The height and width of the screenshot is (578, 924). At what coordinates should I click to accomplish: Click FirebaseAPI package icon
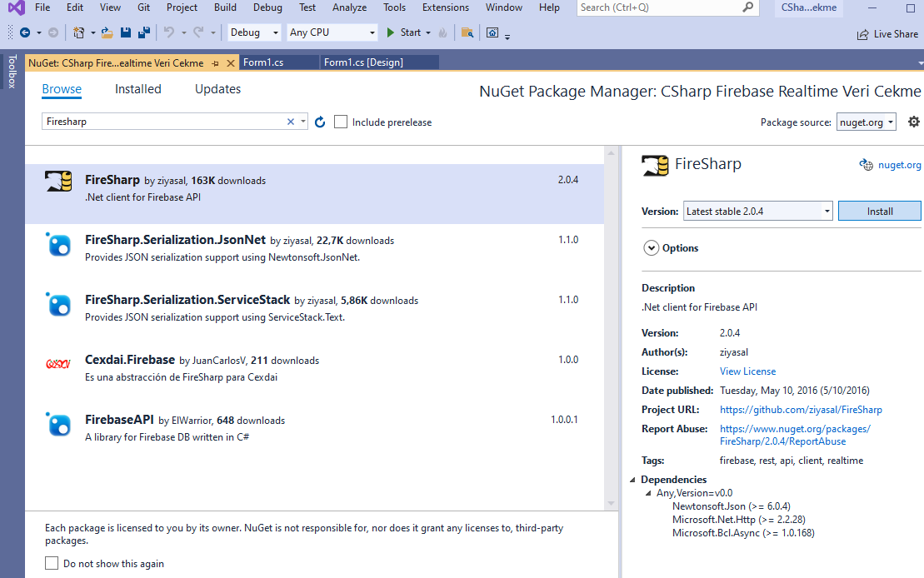(59, 424)
